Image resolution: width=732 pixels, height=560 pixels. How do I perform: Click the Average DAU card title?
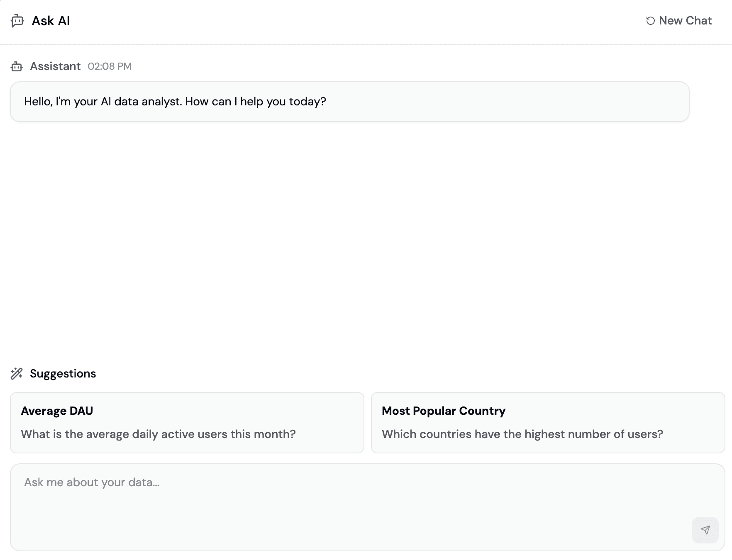[57, 411]
